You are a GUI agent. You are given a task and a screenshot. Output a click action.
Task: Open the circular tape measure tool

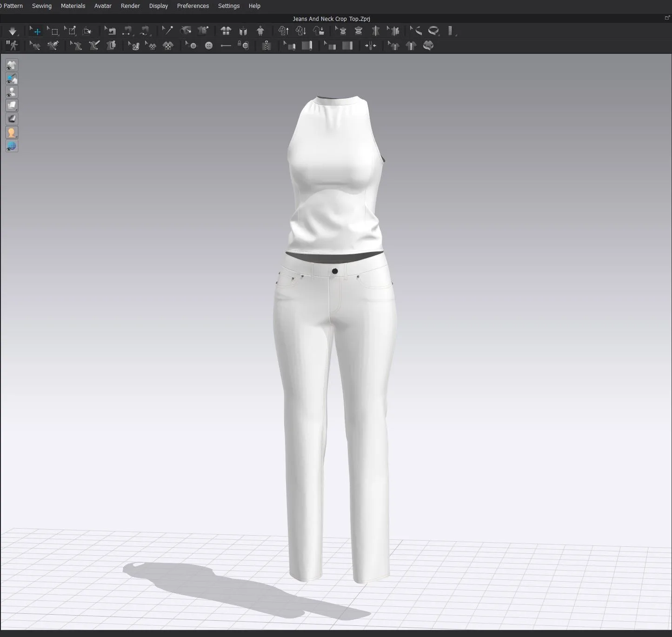click(433, 31)
